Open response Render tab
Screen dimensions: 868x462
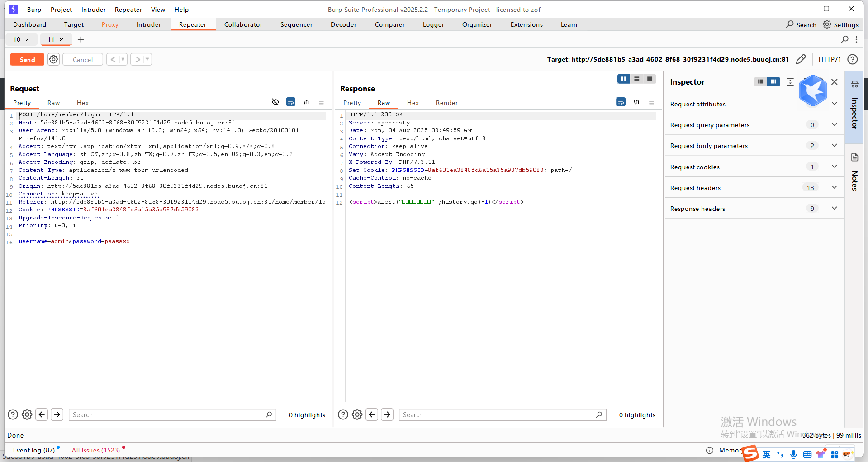[x=447, y=103]
